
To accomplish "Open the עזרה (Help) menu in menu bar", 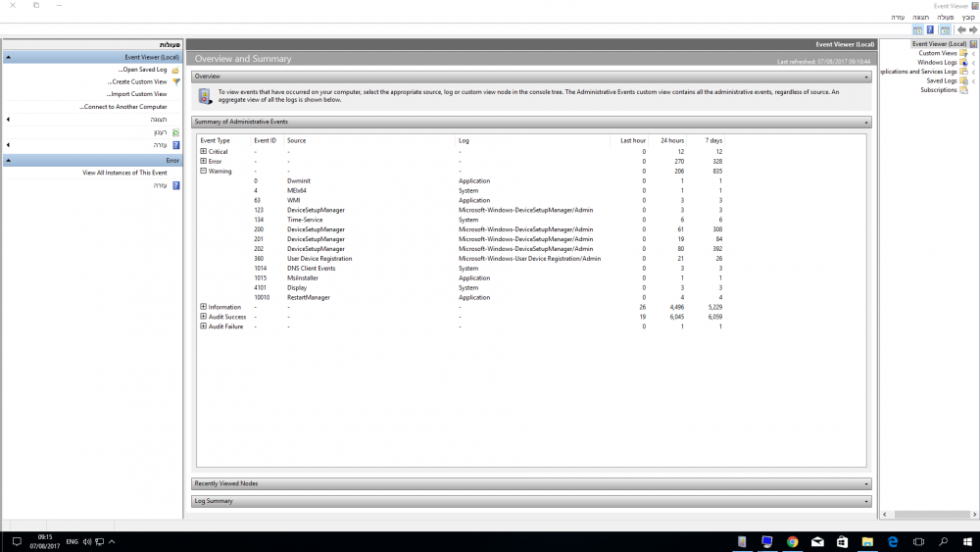I will pos(898,18).
